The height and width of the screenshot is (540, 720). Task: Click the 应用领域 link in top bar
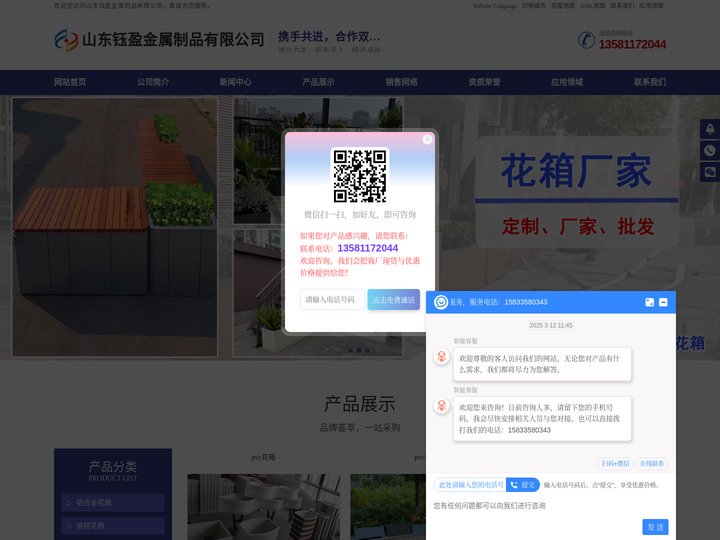click(652, 6)
